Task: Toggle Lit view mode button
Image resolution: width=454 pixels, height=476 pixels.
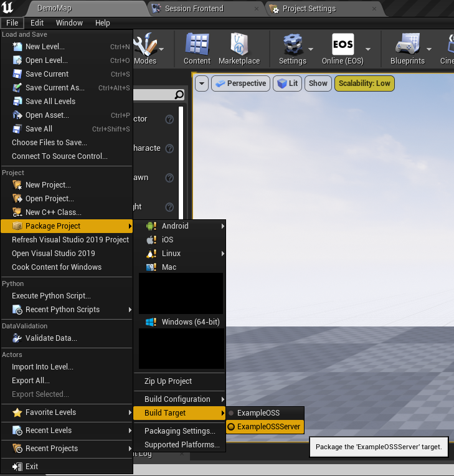Action: click(x=287, y=83)
